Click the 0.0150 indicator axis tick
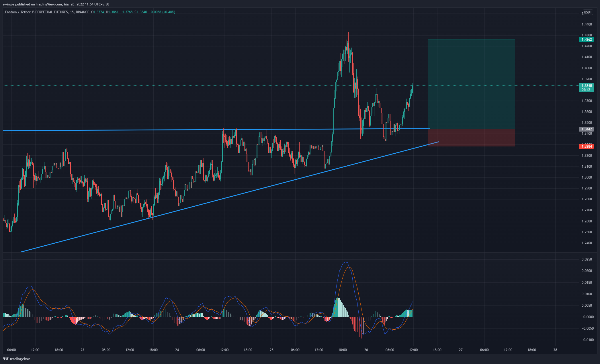This screenshot has width=600, height=364. pos(586,283)
